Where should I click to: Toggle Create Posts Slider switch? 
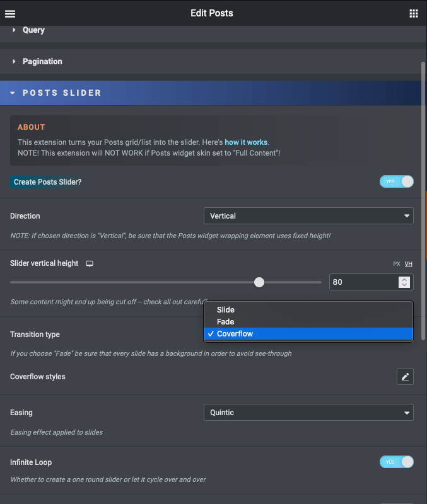(396, 181)
